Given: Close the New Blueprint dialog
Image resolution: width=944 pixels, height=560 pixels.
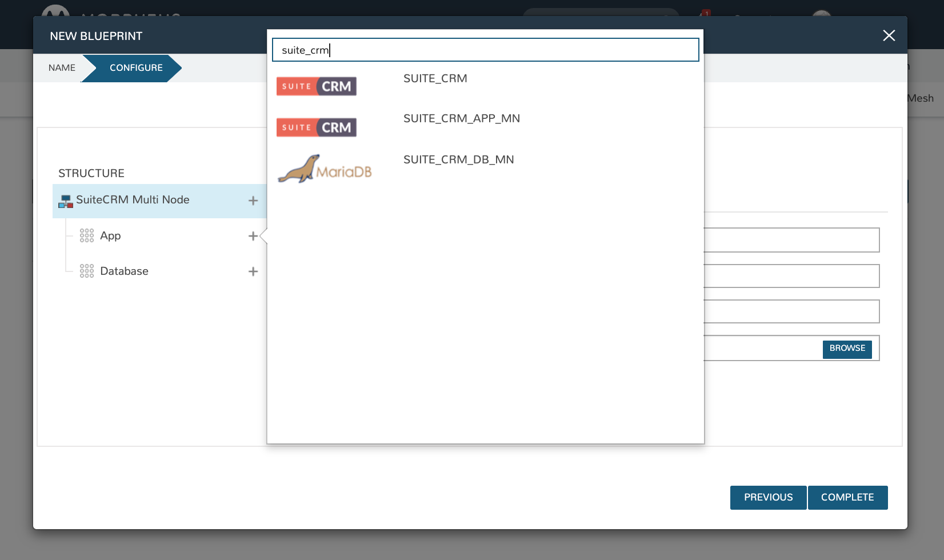Looking at the screenshot, I should (x=889, y=35).
